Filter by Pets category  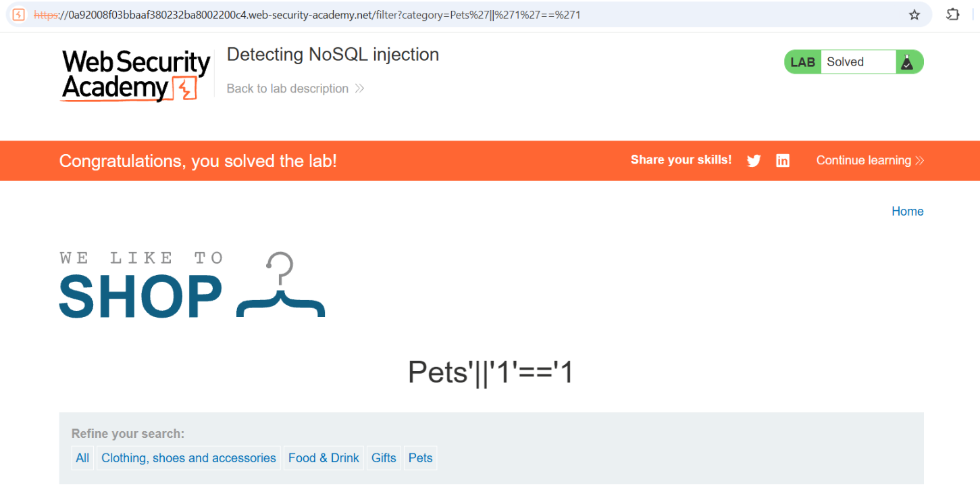pos(420,458)
